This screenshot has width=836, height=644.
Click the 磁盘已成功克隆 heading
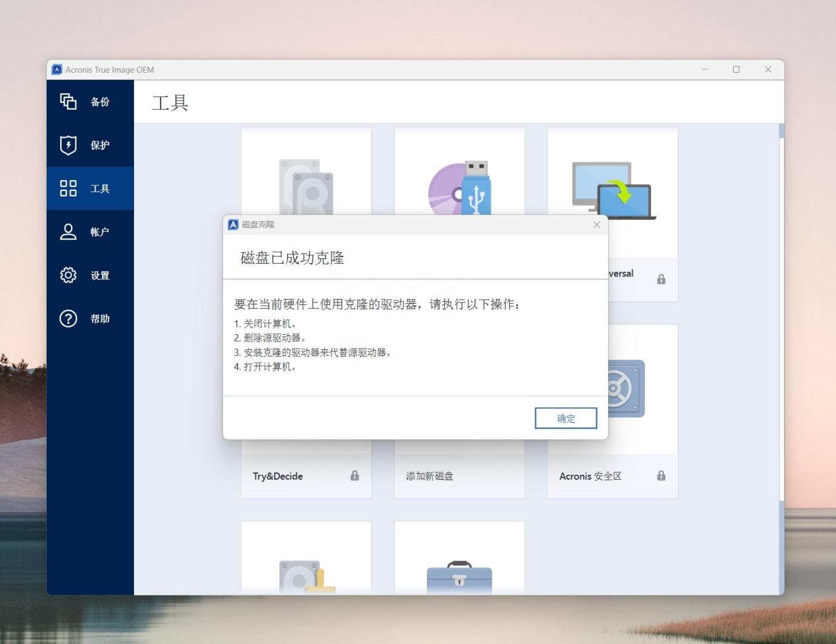(292, 258)
